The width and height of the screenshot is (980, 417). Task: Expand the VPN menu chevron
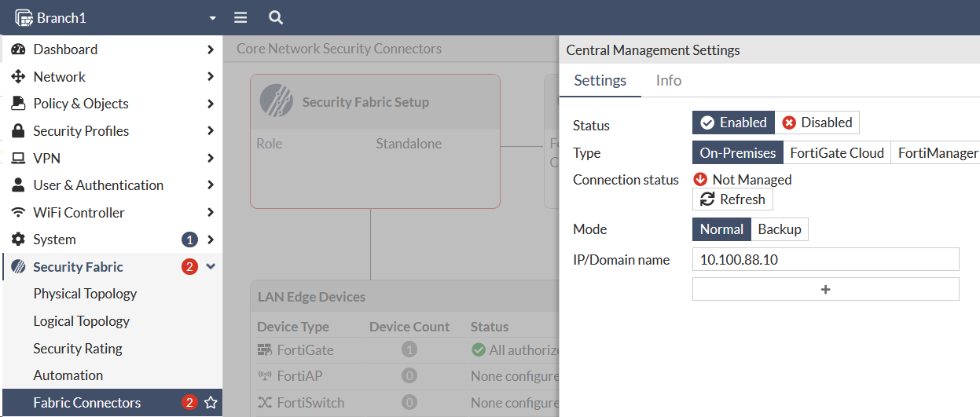tap(210, 158)
